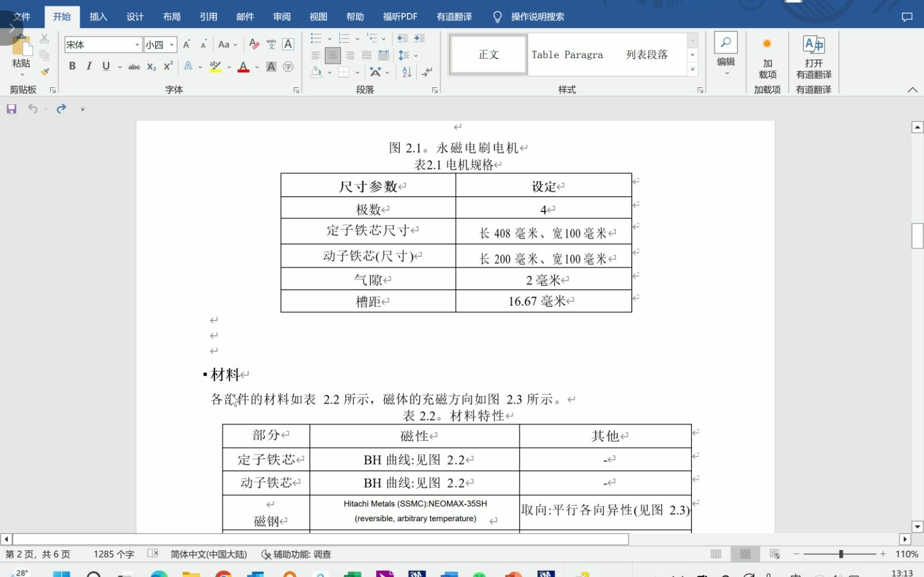Image resolution: width=924 pixels, height=577 pixels.
Task: Toggle bold formatting
Action: [72, 67]
